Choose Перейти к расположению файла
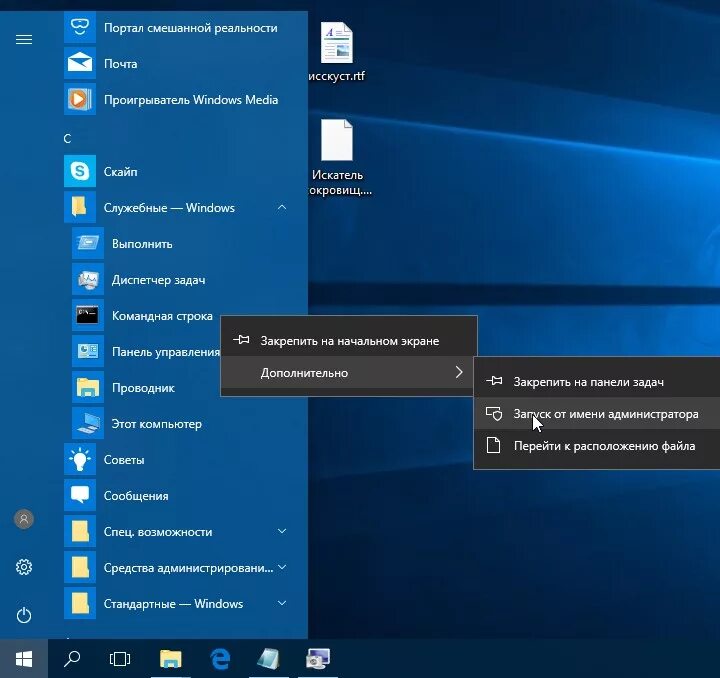 click(x=597, y=446)
